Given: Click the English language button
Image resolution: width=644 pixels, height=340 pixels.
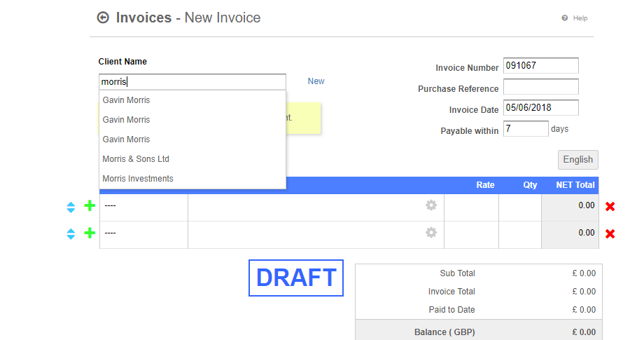Looking at the screenshot, I should (577, 160).
